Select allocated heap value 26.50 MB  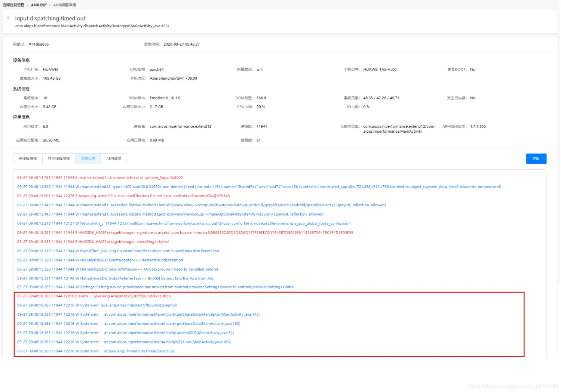pos(51,141)
